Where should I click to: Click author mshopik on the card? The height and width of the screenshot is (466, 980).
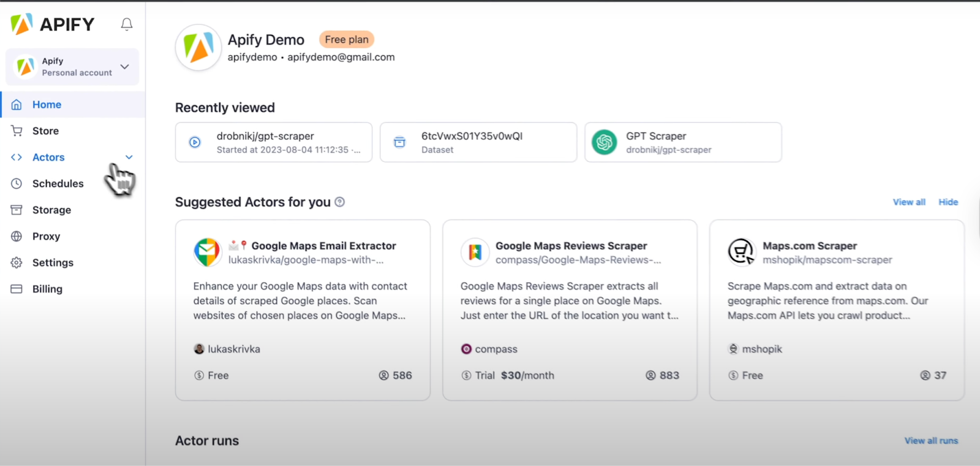[x=762, y=349]
